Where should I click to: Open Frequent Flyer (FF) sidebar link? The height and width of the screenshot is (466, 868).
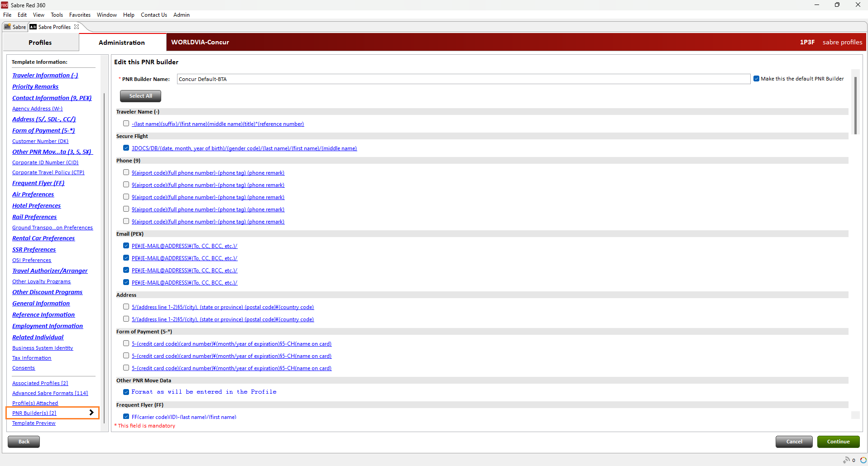click(38, 183)
